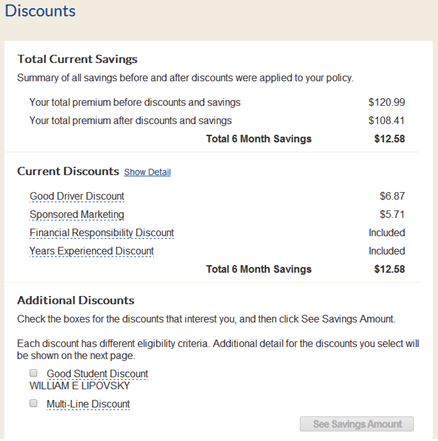Open the Good Driver Discount link
438x441 pixels.
[x=77, y=196]
